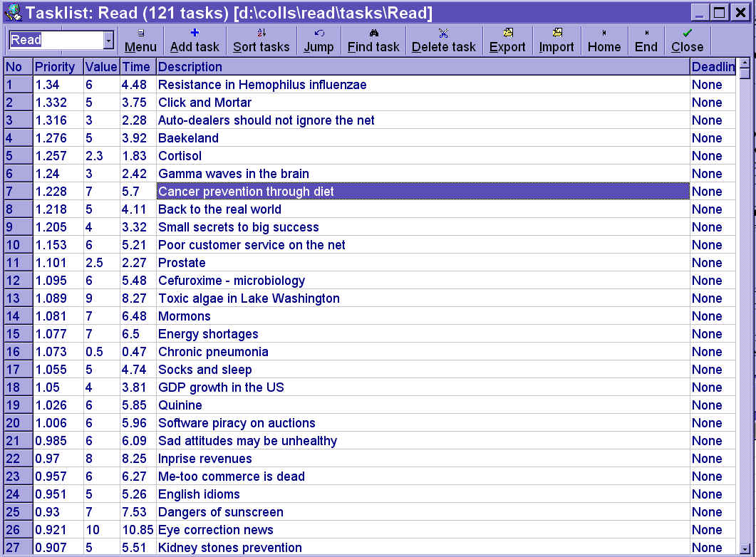Open the Tasklist title bar system icon

click(x=12, y=13)
